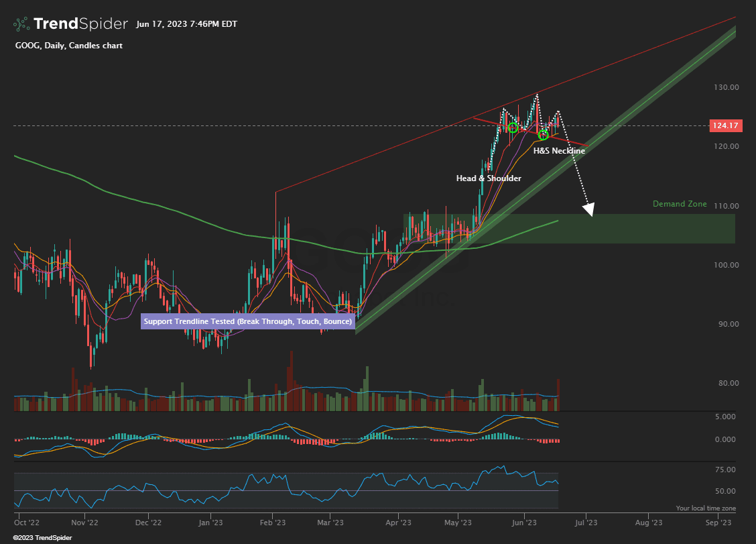Click Your local time zone text
Image resolution: width=756 pixels, height=544 pixels.
tap(706, 508)
